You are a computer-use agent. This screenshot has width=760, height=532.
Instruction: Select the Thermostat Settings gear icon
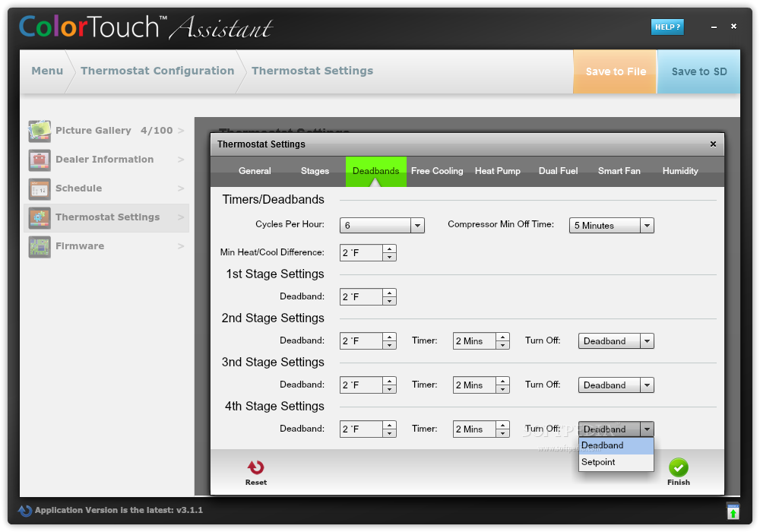point(40,217)
